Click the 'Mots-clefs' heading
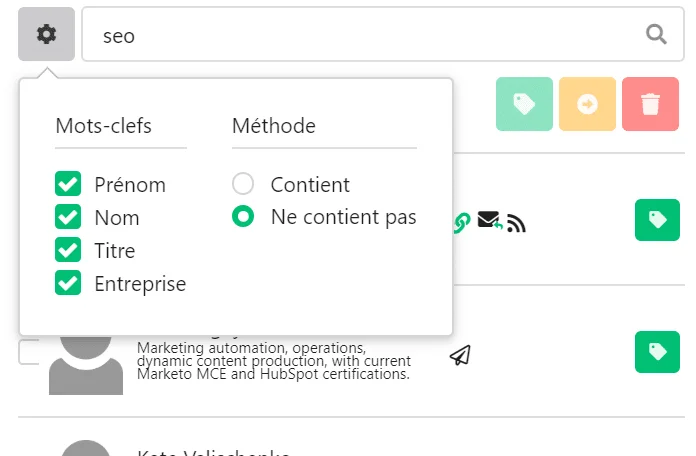Image resolution: width=696 pixels, height=456 pixels. pos(103,126)
